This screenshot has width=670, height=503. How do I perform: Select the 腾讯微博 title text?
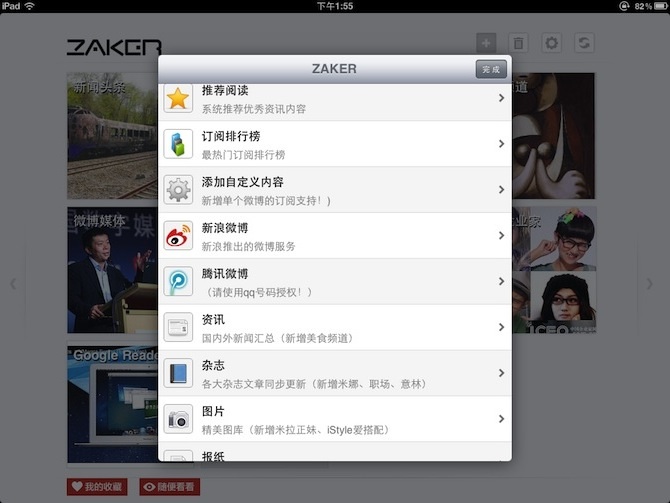pyautogui.click(x=225, y=274)
